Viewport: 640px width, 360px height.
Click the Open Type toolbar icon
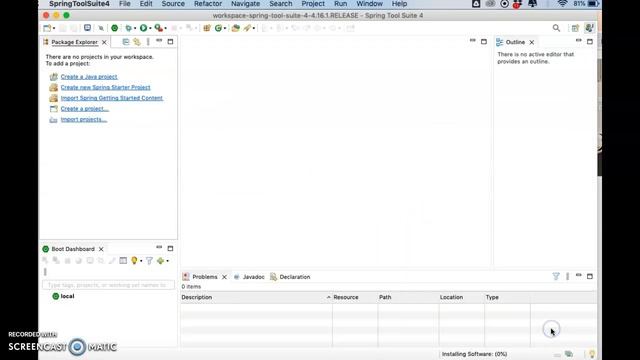coord(236,28)
